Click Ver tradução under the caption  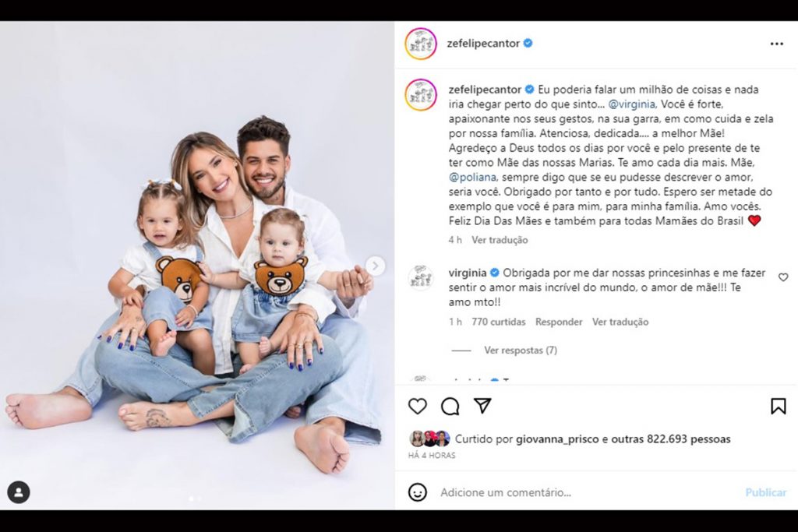coord(500,240)
